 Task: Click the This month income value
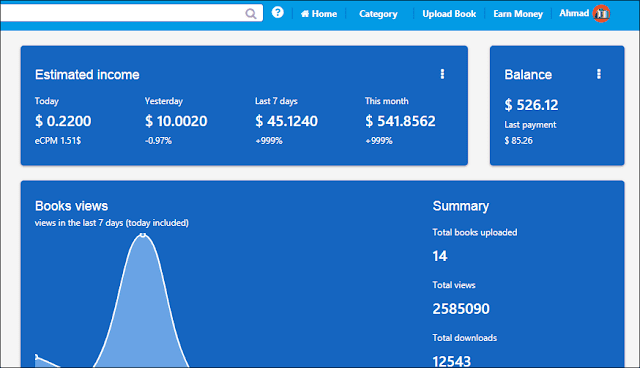click(400, 121)
